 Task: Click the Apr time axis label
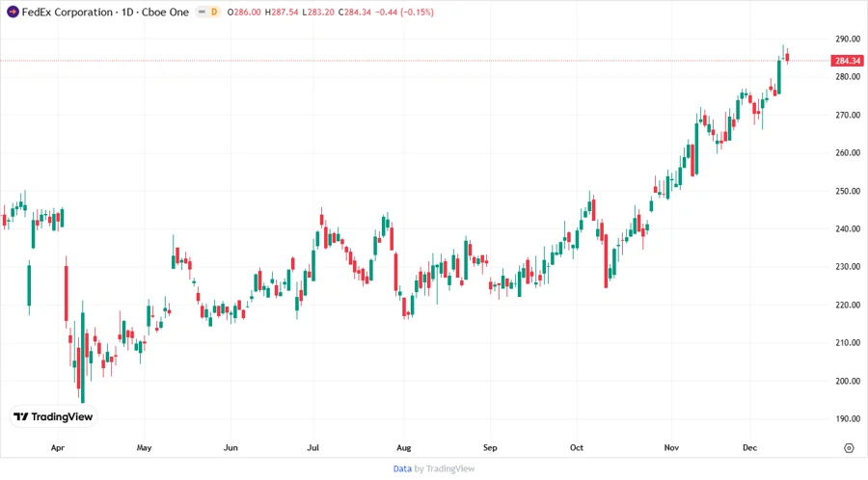58,448
